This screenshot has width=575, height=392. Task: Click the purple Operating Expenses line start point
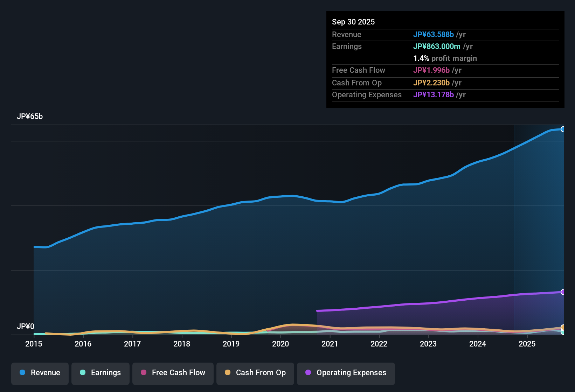tap(318, 310)
